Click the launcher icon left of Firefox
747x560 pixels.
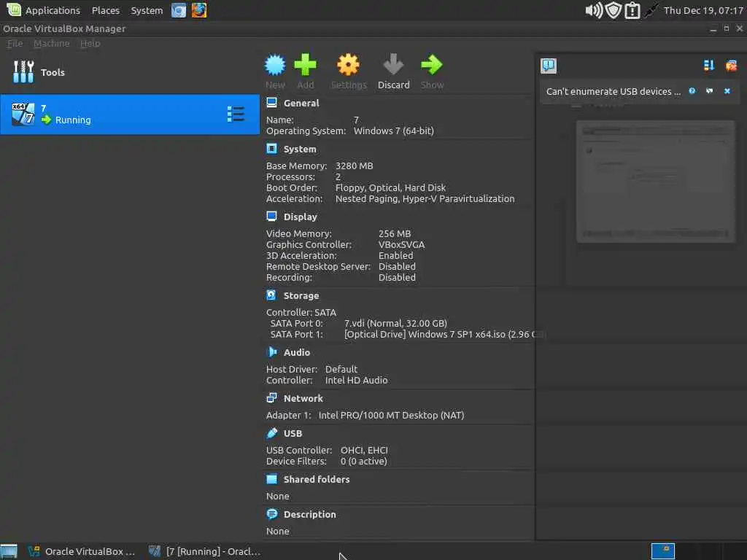pyautogui.click(x=179, y=10)
